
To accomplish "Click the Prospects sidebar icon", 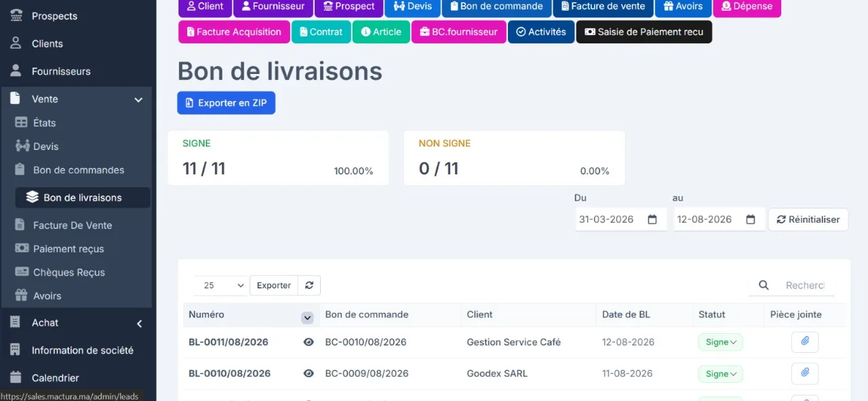I will 16,16.
